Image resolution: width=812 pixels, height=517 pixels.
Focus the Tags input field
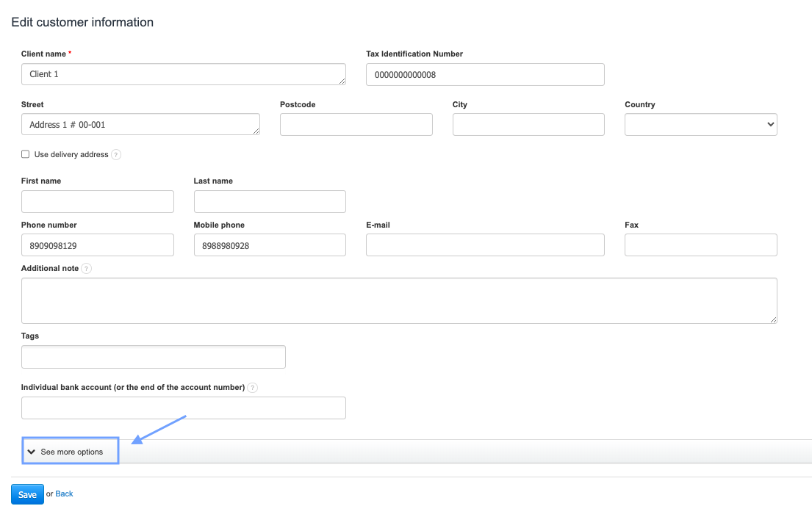(x=154, y=357)
